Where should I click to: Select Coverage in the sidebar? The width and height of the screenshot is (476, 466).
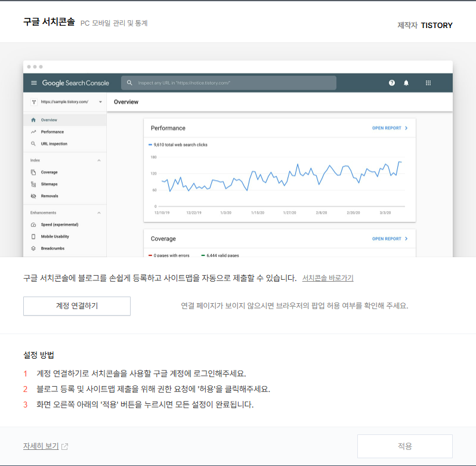point(49,172)
